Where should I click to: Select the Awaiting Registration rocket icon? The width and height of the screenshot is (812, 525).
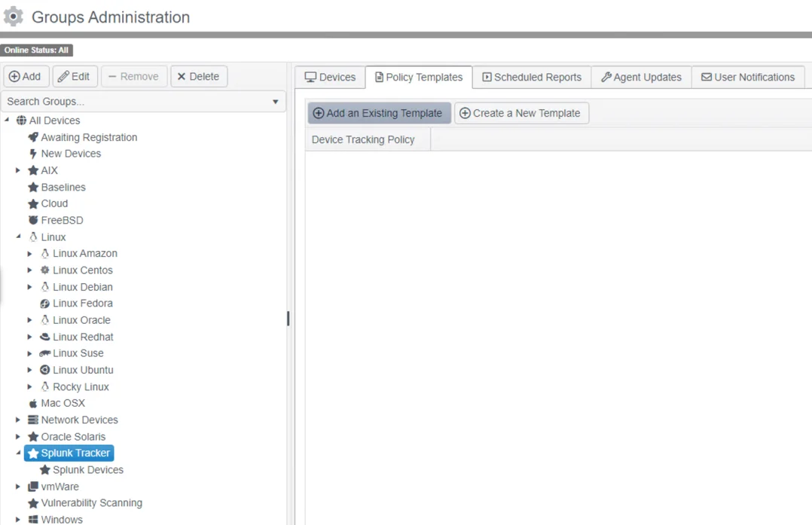(33, 137)
